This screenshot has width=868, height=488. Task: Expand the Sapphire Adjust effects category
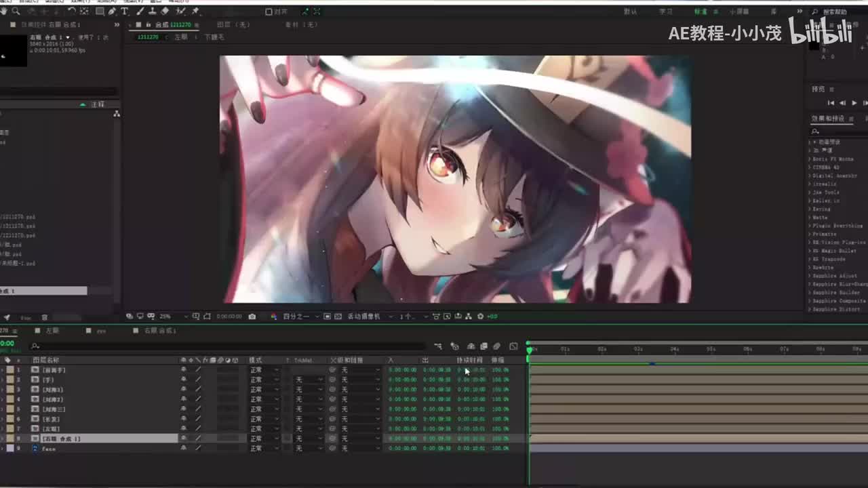pos(811,276)
